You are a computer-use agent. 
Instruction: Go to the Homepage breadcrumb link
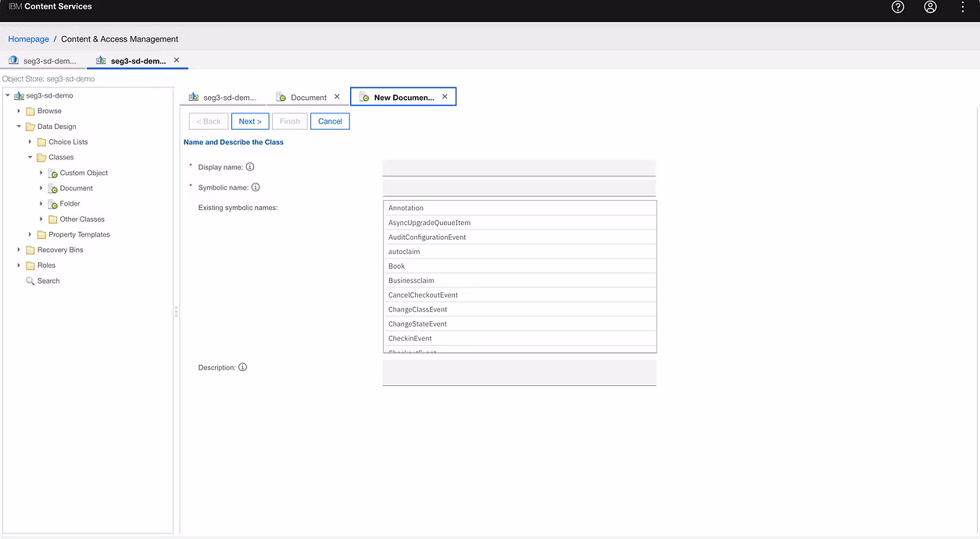click(29, 39)
